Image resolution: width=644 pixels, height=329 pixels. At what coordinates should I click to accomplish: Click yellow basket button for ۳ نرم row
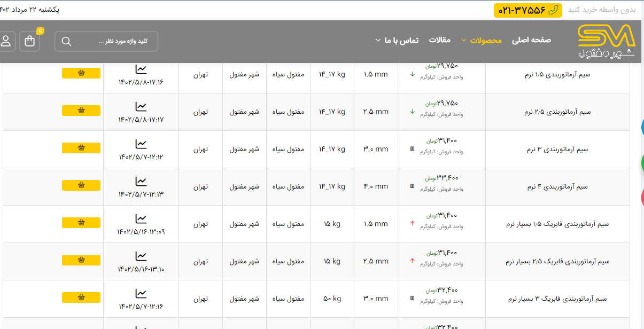click(81, 148)
